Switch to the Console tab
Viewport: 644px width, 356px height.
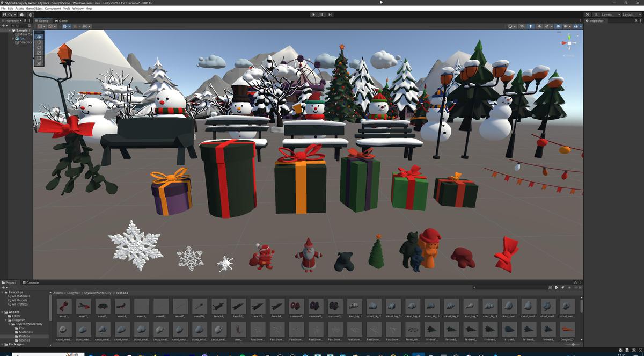(x=31, y=282)
